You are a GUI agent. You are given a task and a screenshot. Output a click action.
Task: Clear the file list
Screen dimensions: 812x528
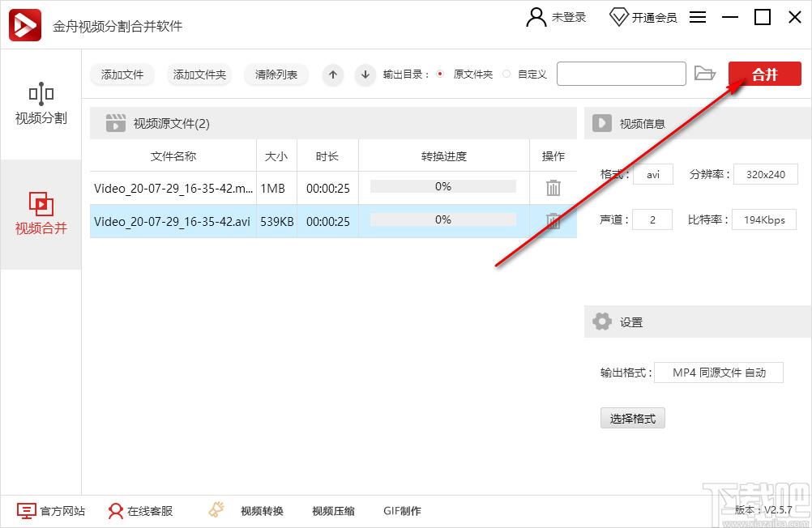click(x=276, y=75)
